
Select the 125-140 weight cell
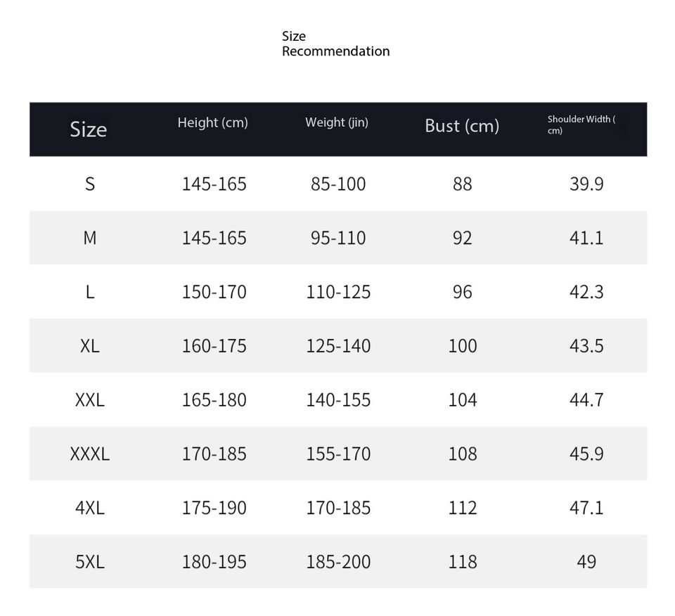pyautogui.click(x=338, y=346)
